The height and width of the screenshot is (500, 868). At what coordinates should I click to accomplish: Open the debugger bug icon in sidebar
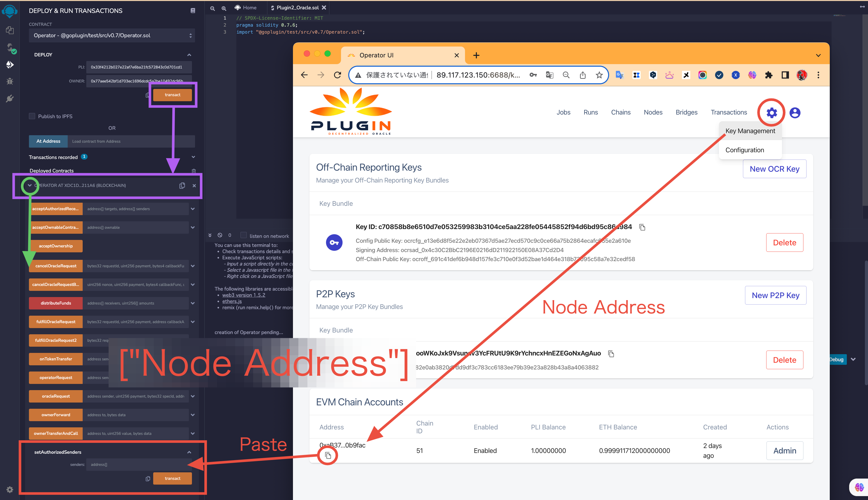tap(10, 81)
